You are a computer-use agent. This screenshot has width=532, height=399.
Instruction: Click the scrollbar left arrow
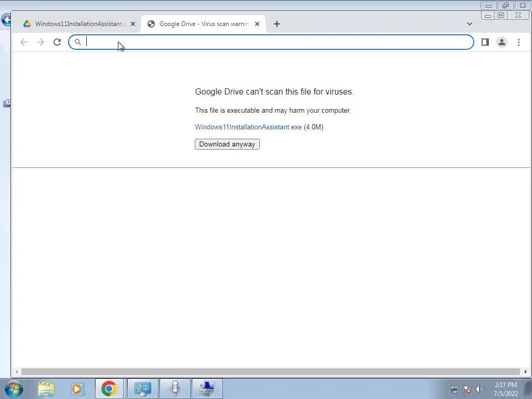coord(17,372)
